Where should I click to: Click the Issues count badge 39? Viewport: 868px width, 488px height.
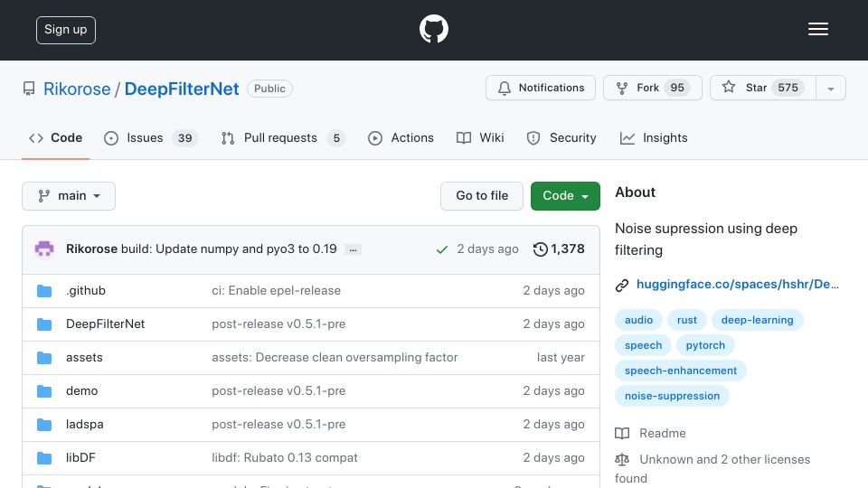184,137
